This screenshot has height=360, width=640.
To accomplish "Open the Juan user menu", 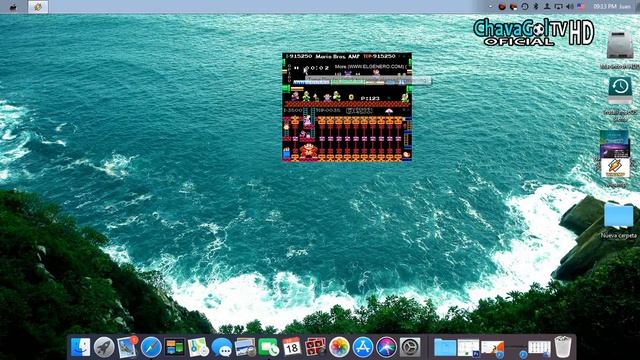I will tap(625, 7).
